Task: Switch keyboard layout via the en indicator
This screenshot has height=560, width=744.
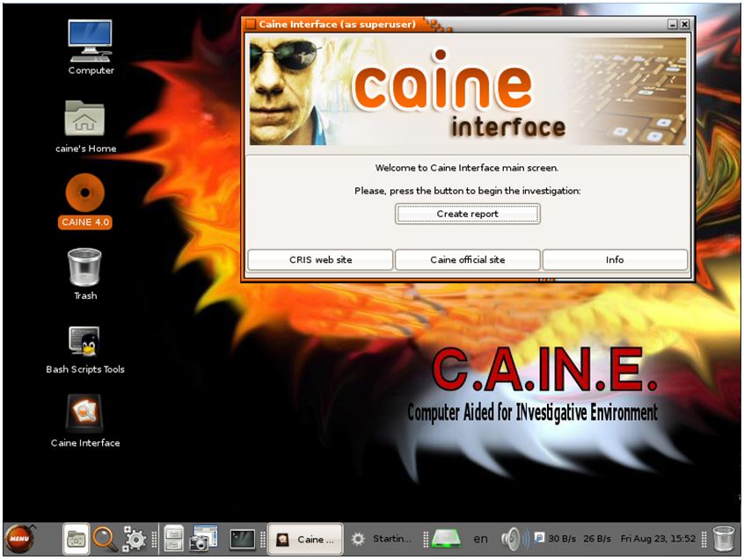Action: pyautogui.click(x=480, y=537)
